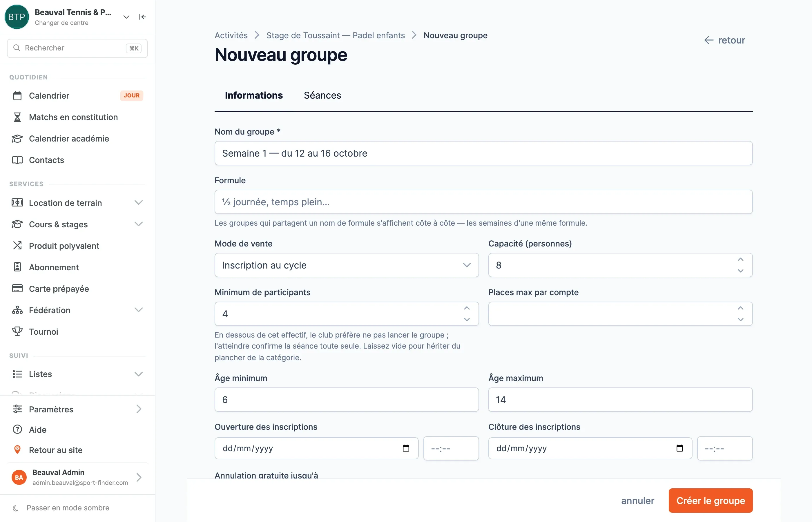The height and width of the screenshot is (522, 812).
Task: Increase Minimum de participants value
Action: 467,308
